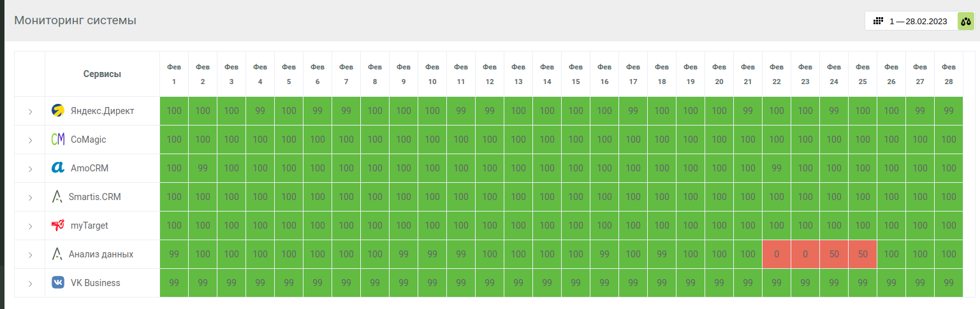Viewport: 980px width, 309px height.
Task: Open the 1 — 28.02.2023 date range
Action: [x=918, y=22]
